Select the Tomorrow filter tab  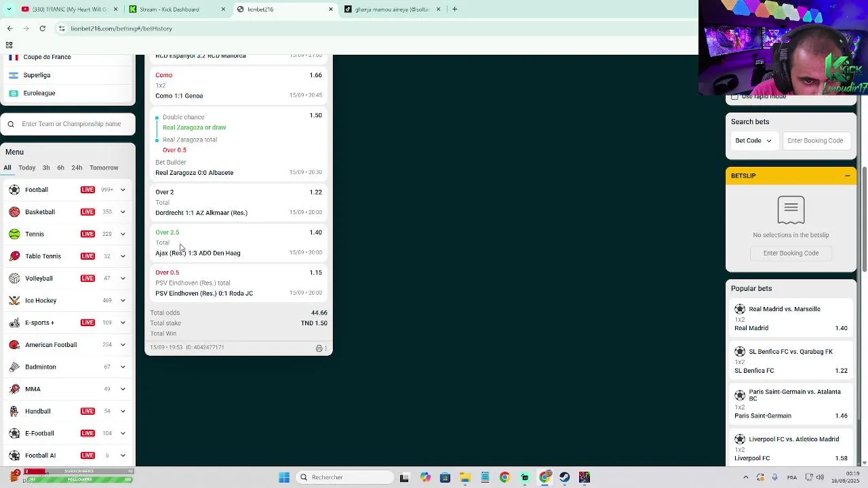pos(104,167)
